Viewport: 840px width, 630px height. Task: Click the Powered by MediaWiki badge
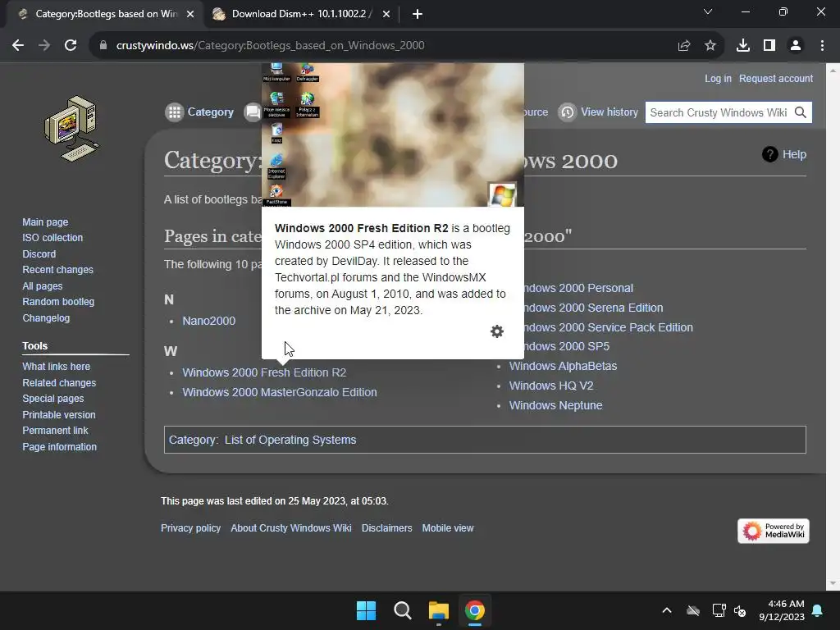773,531
